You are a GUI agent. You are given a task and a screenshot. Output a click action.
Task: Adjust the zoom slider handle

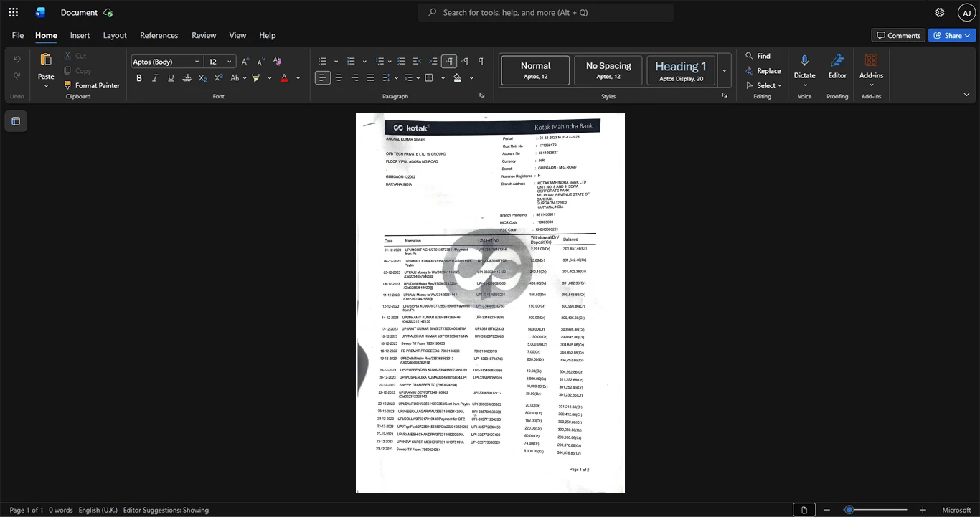(x=849, y=510)
